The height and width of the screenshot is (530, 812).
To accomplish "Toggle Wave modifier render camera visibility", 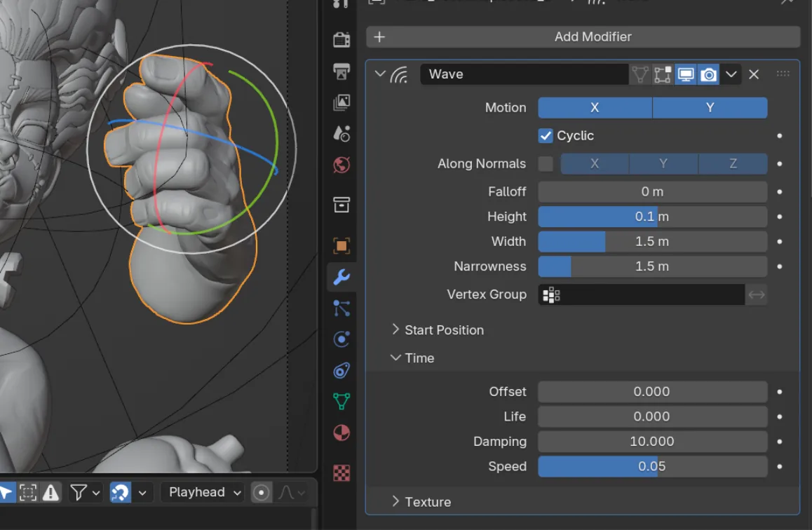I will coord(708,74).
